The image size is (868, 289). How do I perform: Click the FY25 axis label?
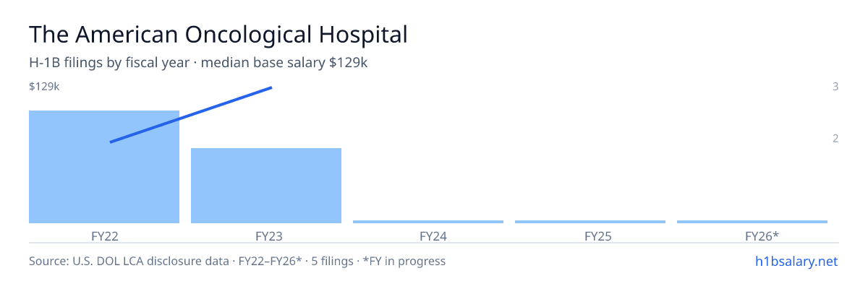[590, 236]
